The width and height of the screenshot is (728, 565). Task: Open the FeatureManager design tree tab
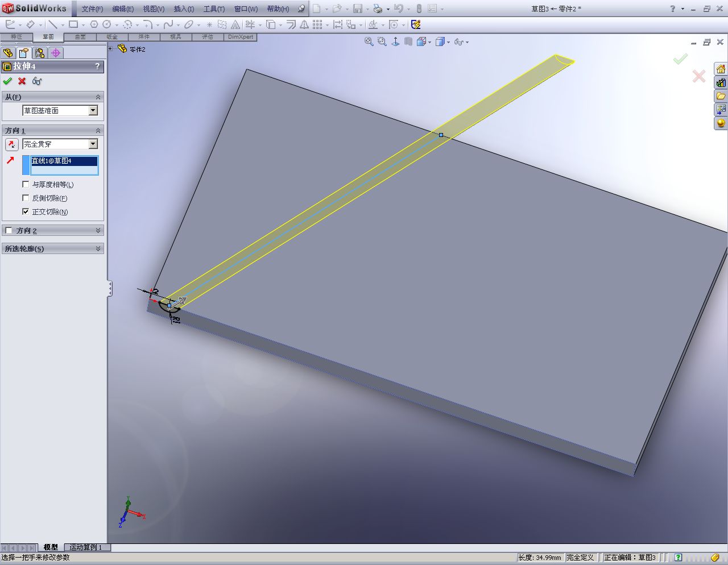(8, 53)
